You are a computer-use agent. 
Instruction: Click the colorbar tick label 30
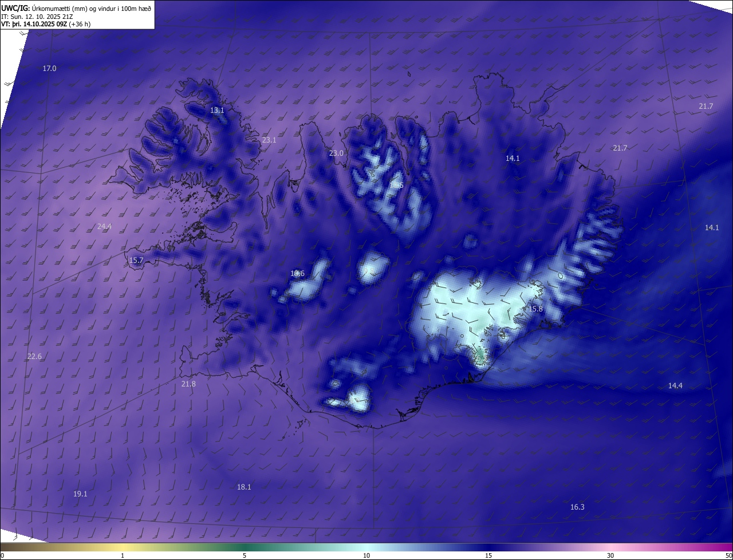tap(610, 555)
